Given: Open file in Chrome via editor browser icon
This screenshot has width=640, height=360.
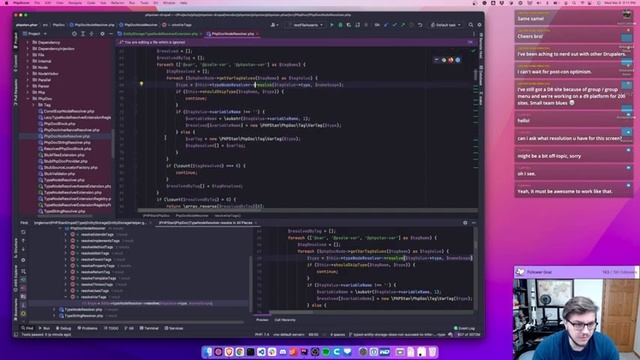Looking at the screenshot, I should pos(444,60).
